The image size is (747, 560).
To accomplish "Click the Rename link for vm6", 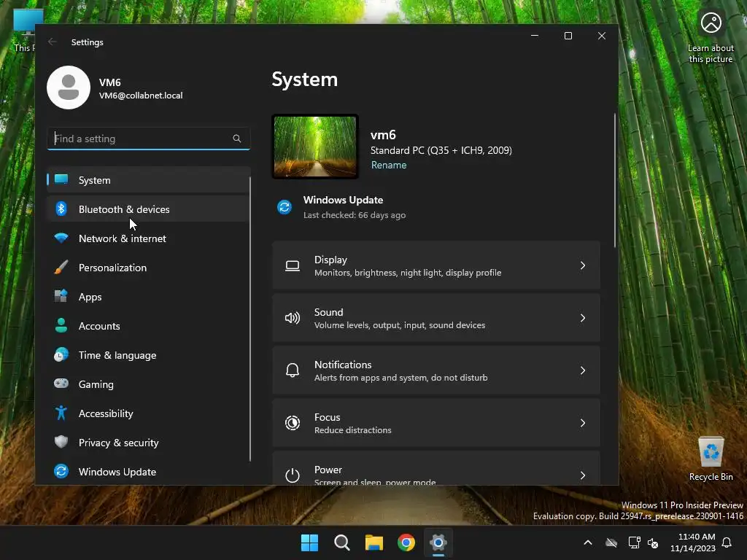I will tap(389, 165).
